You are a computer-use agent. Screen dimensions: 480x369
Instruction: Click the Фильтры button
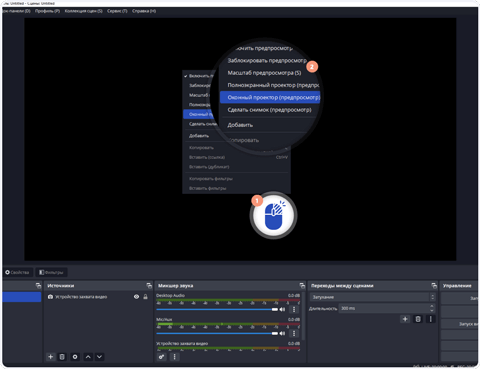tap(51, 272)
